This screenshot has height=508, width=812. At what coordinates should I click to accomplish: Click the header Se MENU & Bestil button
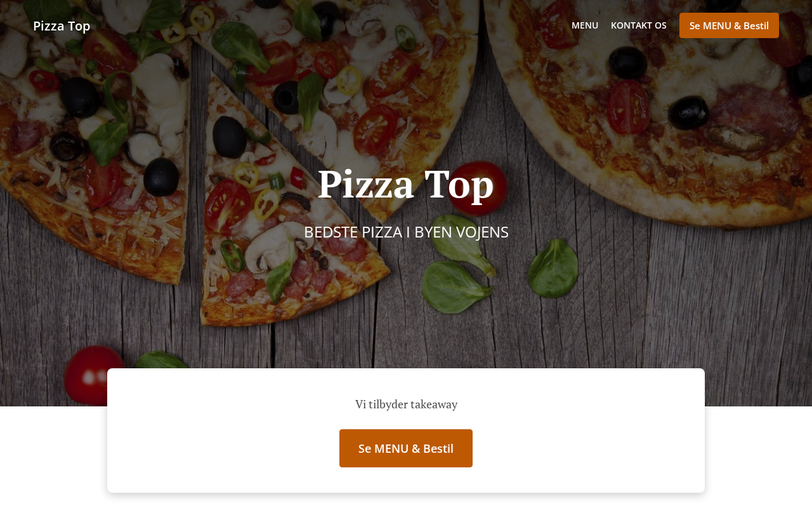pos(729,25)
